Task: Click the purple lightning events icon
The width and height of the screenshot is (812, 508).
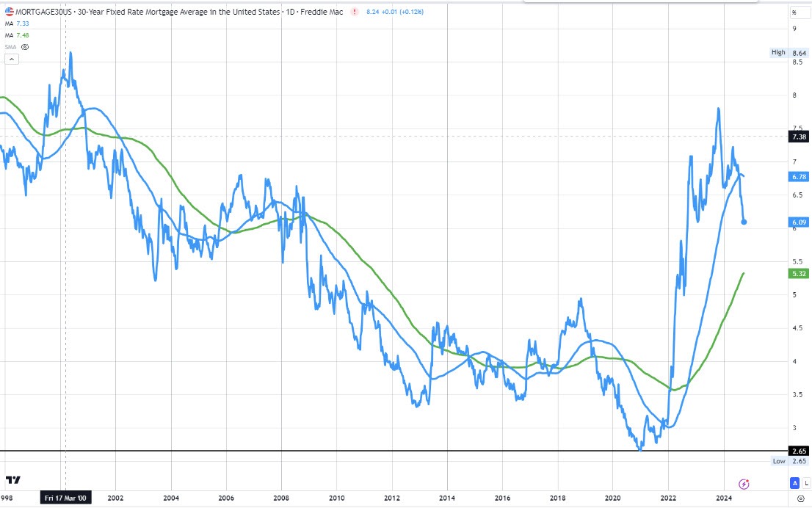Action: tap(744, 485)
